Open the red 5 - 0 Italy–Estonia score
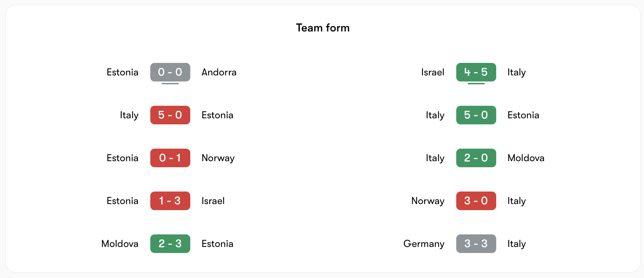 (170, 115)
